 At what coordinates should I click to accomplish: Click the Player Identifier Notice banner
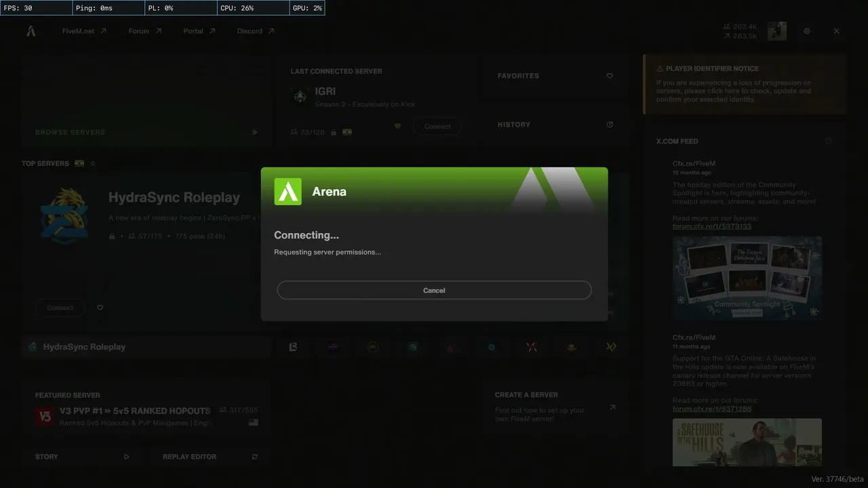coord(745,84)
